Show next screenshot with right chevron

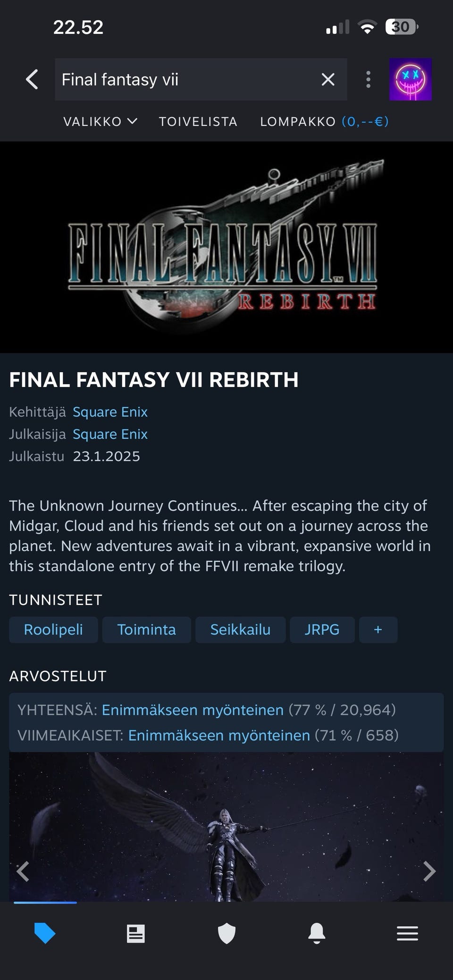(429, 871)
